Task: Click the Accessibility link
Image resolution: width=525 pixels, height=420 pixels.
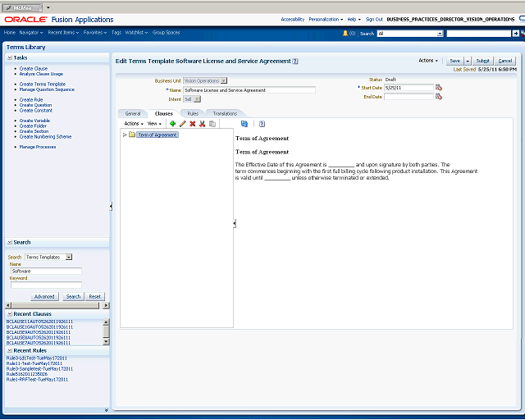Action: pos(293,20)
